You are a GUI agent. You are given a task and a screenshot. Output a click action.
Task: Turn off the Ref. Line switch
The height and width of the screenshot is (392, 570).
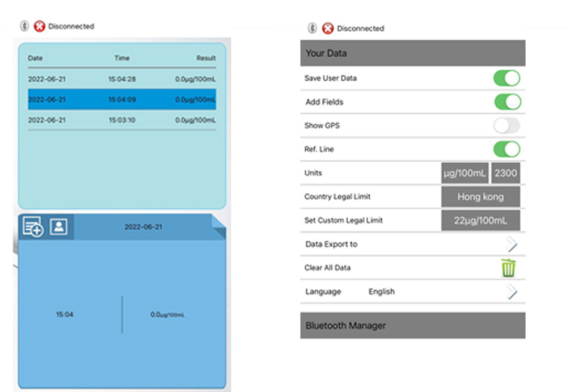(506, 149)
